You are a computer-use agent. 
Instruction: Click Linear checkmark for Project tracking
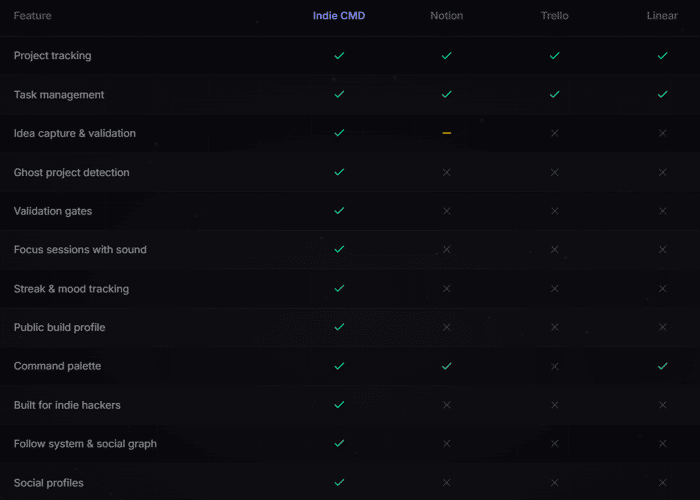click(x=662, y=55)
